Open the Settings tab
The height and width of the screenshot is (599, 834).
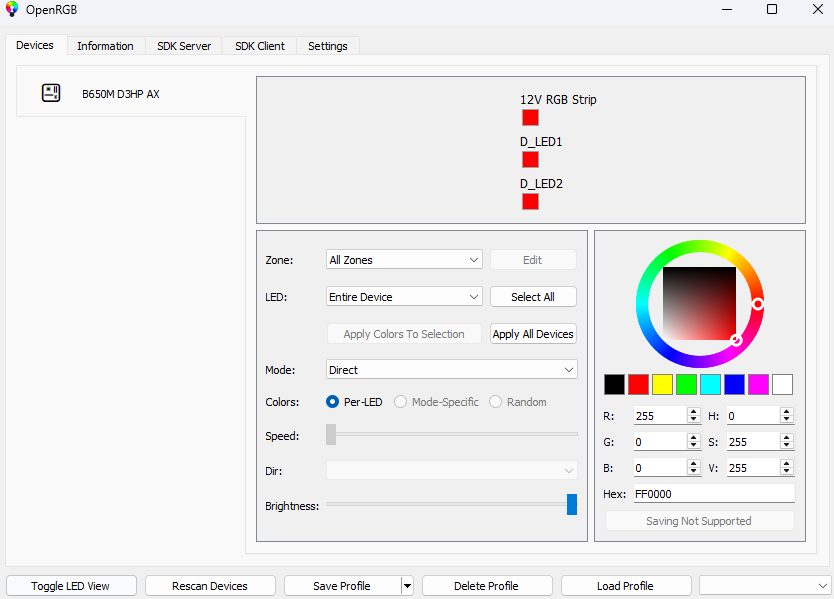pyautogui.click(x=327, y=46)
